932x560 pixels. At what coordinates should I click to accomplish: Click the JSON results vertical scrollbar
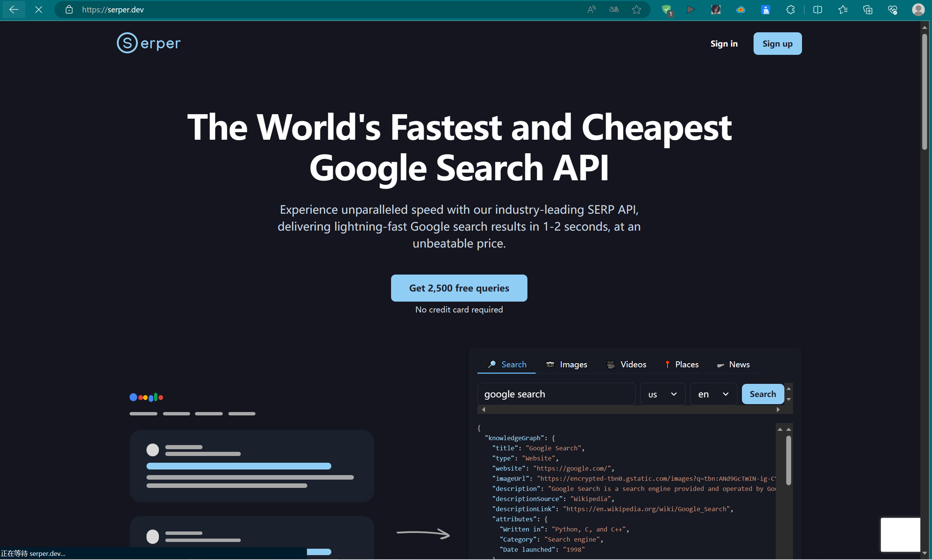tap(788, 460)
